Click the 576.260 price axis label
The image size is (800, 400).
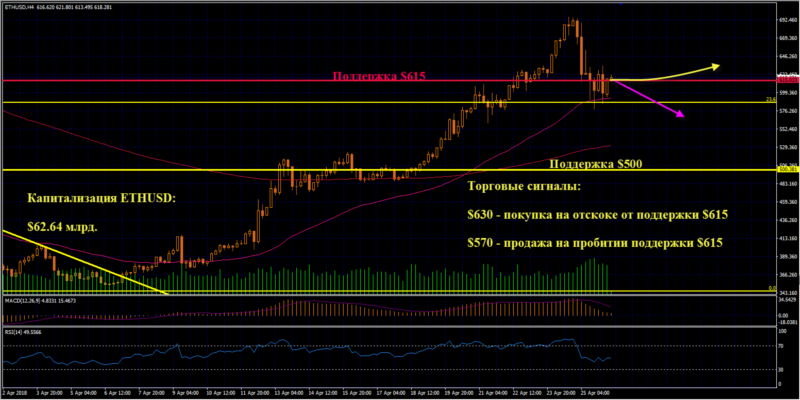pyautogui.click(x=787, y=111)
